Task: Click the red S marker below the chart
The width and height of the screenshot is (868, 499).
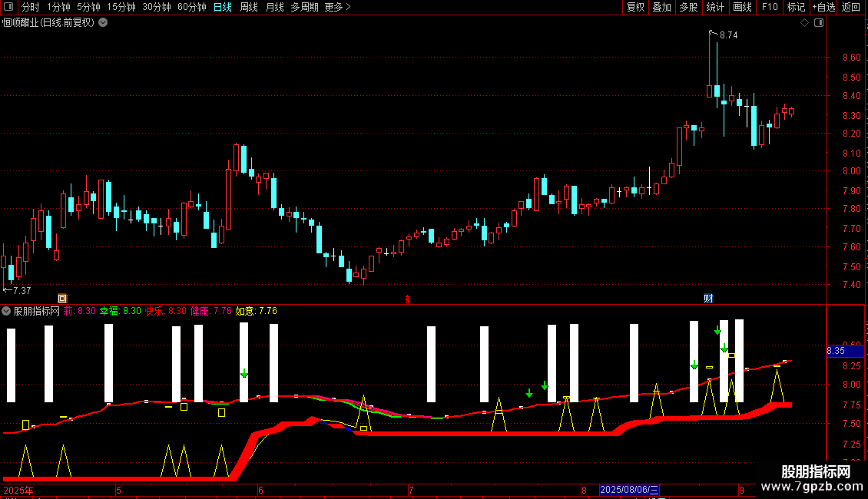Action: pyautogui.click(x=408, y=299)
